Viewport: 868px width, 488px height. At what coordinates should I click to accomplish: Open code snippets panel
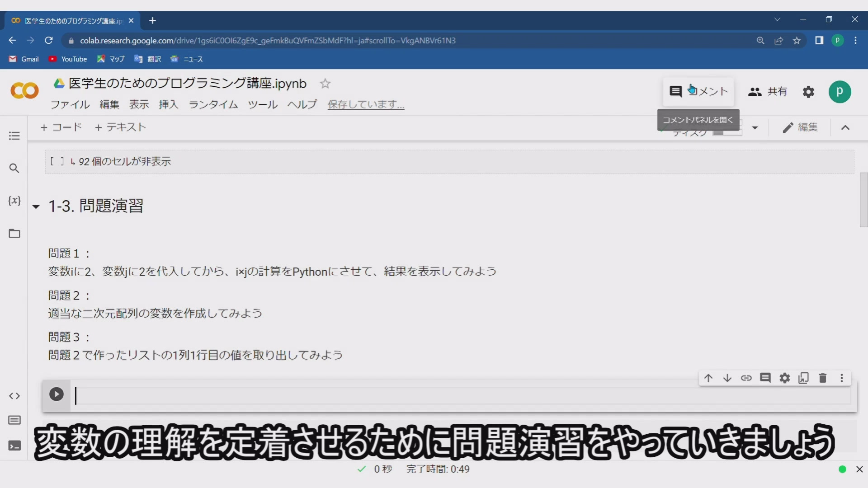point(14,396)
